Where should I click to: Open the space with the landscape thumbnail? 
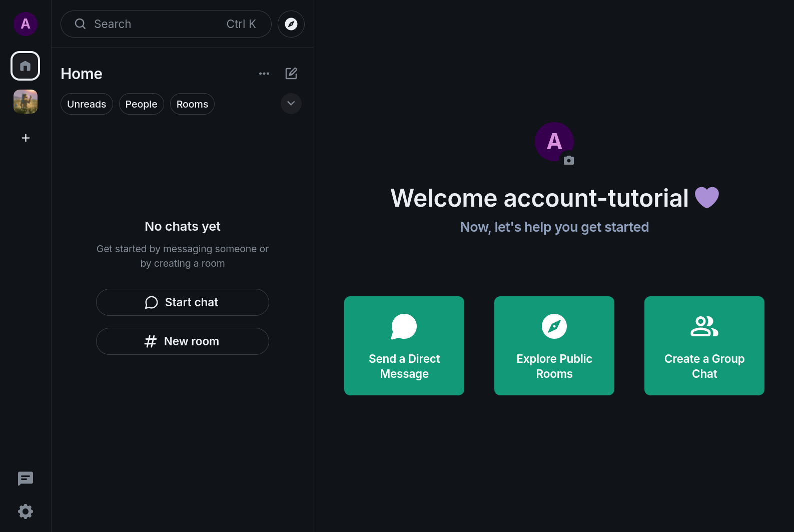pos(26,102)
